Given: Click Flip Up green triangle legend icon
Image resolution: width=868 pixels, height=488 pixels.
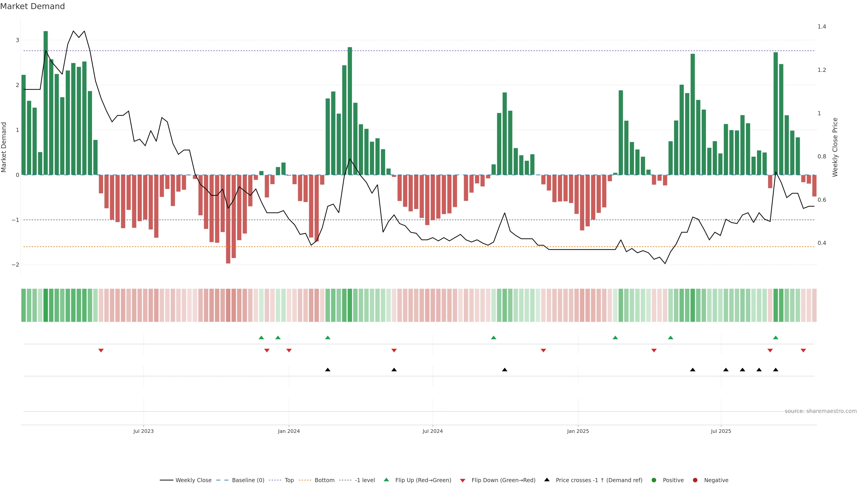Looking at the screenshot, I should 387,480.
